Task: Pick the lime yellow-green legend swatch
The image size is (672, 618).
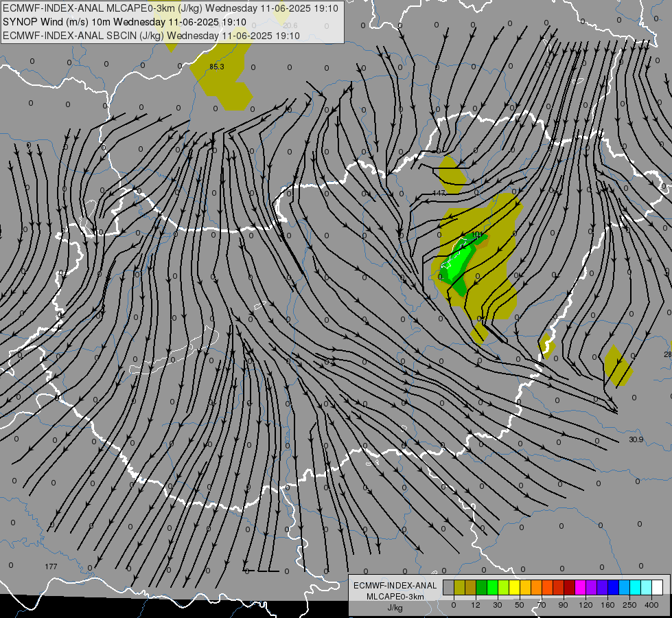Action: click(x=504, y=587)
